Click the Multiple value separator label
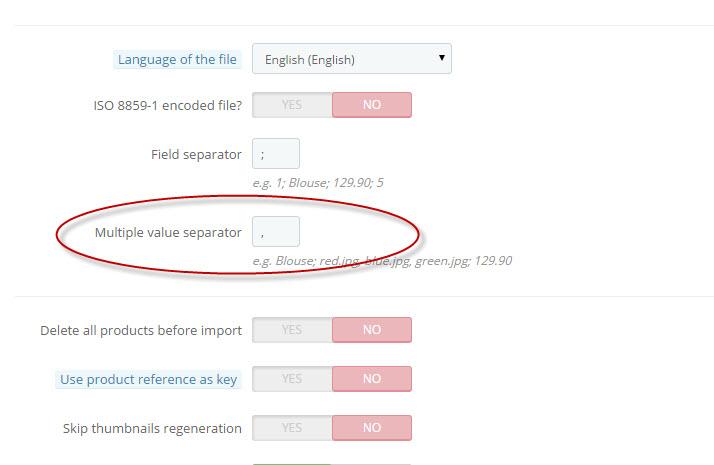Screen dimensions: 714x465 [168, 232]
